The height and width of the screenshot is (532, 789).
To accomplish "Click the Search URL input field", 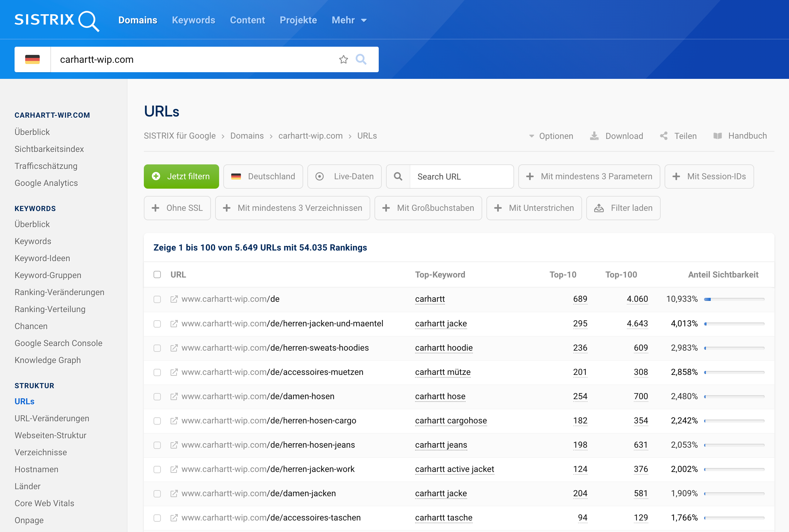I will pos(462,177).
